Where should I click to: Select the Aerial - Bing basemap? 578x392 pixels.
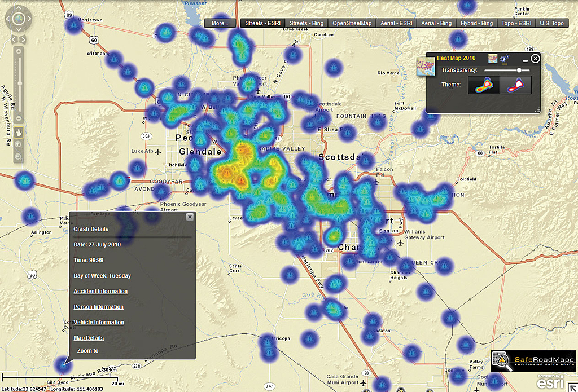436,23
